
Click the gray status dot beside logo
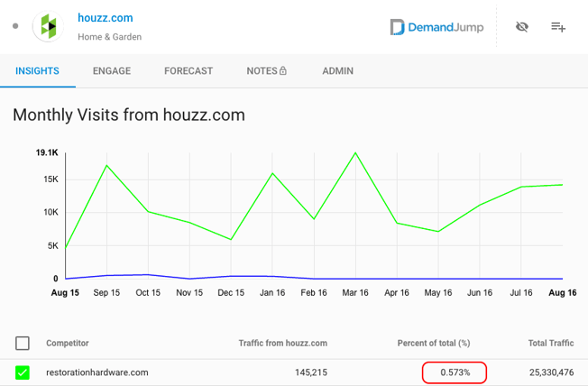[15, 26]
